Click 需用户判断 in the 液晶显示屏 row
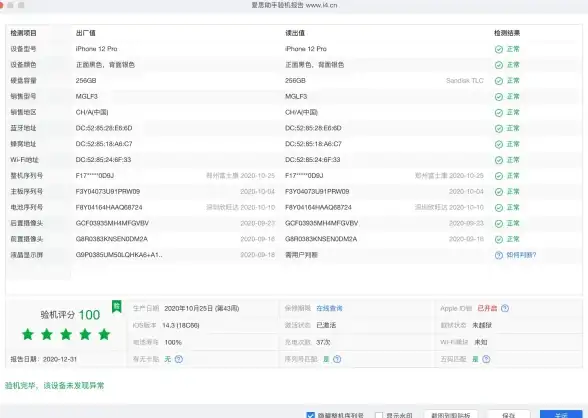 (301, 255)
